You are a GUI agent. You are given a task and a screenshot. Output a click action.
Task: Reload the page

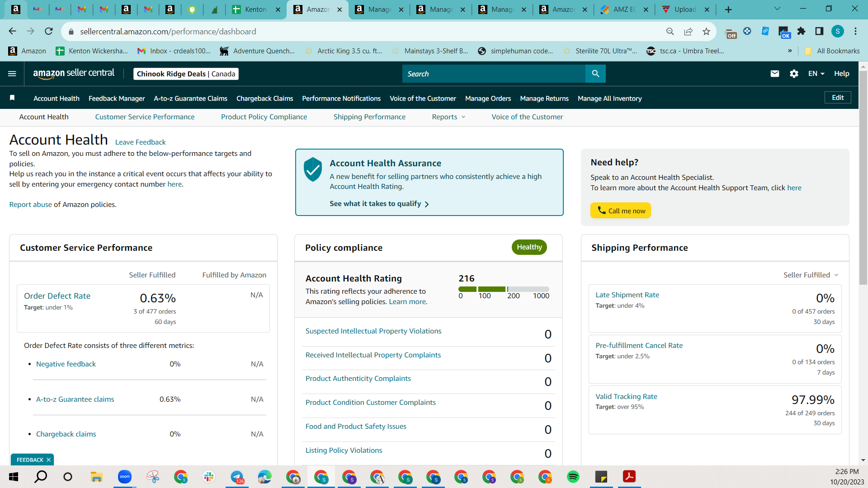49,31
